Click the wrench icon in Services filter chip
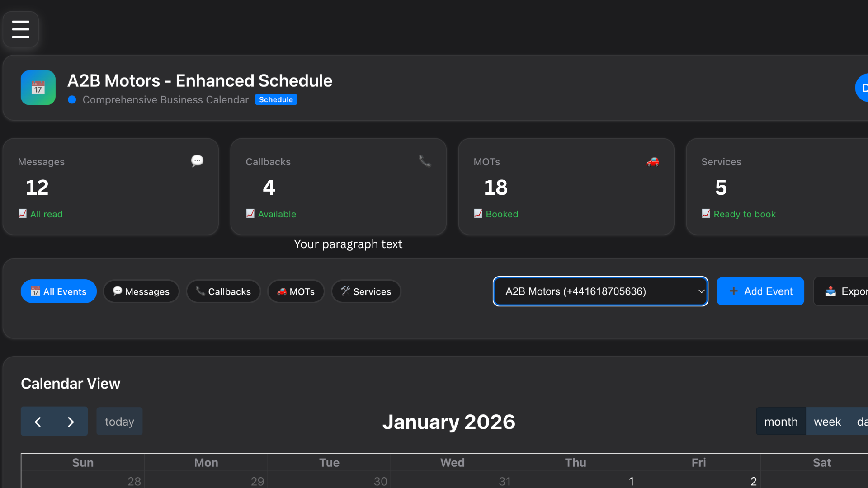Image resolution: width=868 pixels, height=488 pixels. [346, 291]
